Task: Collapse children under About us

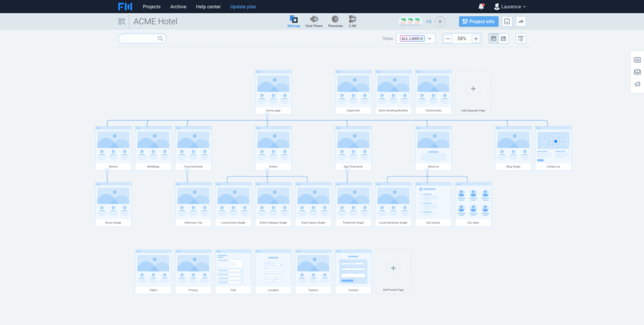Action: click(427, 170)
